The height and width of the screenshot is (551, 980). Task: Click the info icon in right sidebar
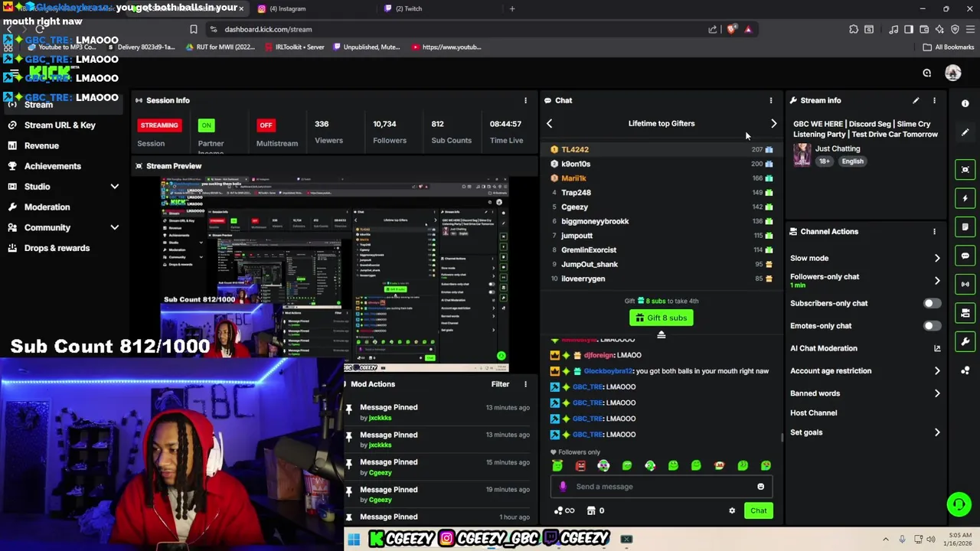965,103
